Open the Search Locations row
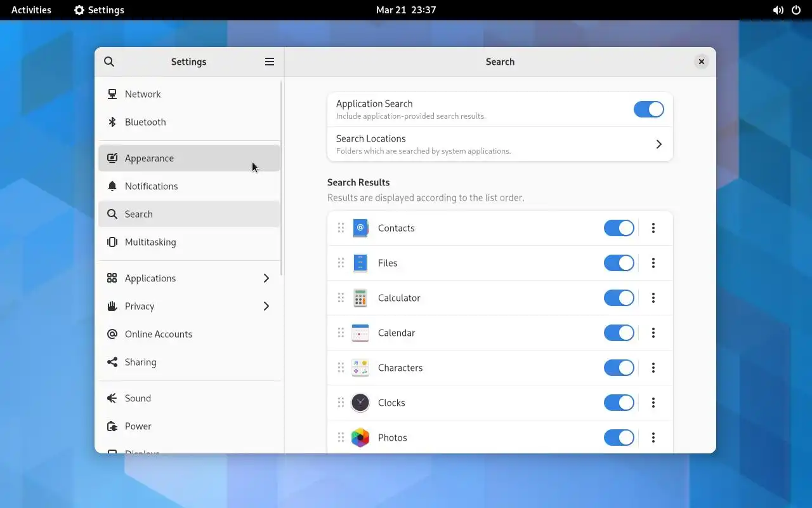The height and width of the screenshot is (508, 812). (x=500, y=144)
